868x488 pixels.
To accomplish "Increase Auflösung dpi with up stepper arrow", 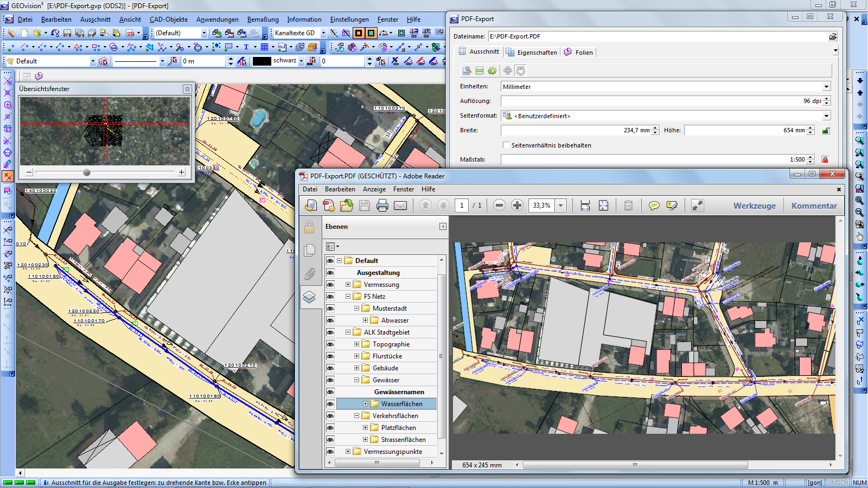I will click(827, 99).
